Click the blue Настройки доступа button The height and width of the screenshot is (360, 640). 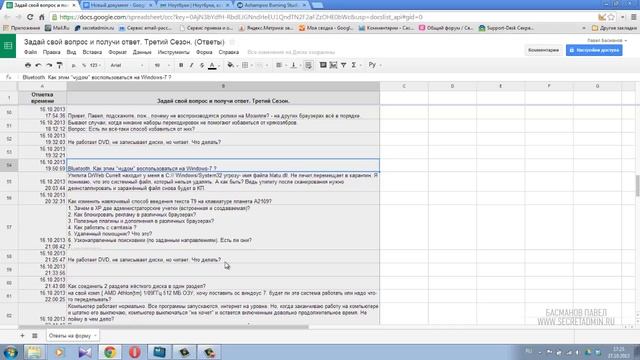[x=594, y=50]
